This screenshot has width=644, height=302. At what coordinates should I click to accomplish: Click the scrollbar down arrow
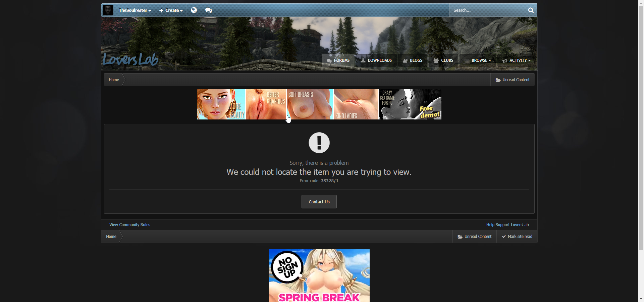641,299
